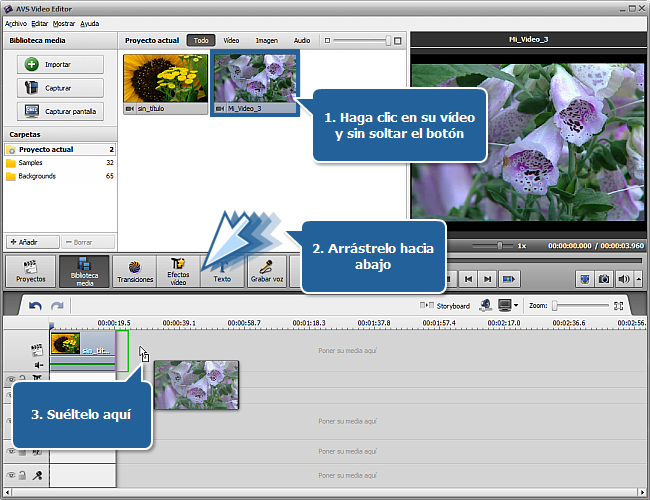
Task: Click the Importar button
Action: [x=59, y=64]
